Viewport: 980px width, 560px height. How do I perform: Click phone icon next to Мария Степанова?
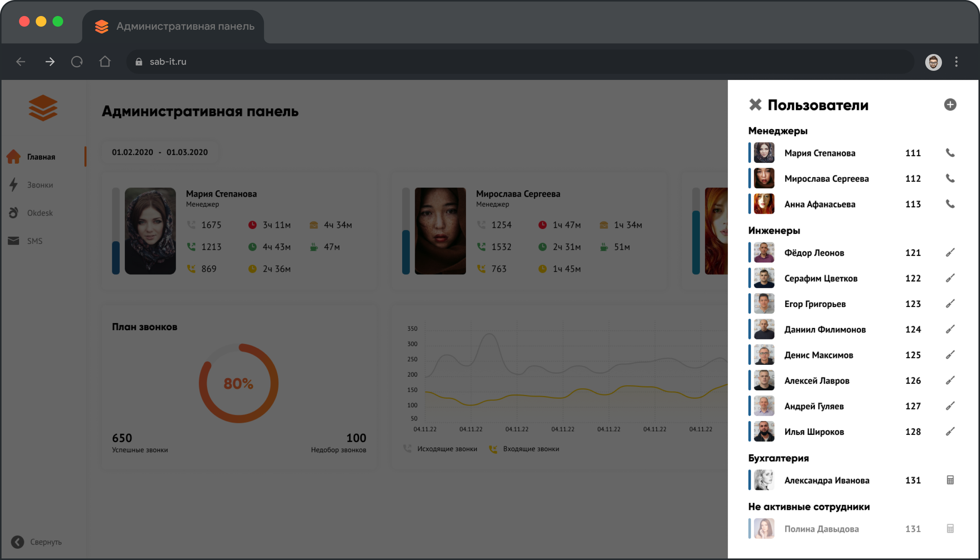pos(950,153)
